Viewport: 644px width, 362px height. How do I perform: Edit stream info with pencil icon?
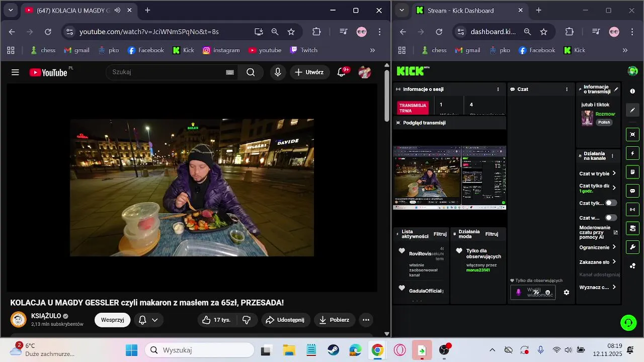click(616, 89)
